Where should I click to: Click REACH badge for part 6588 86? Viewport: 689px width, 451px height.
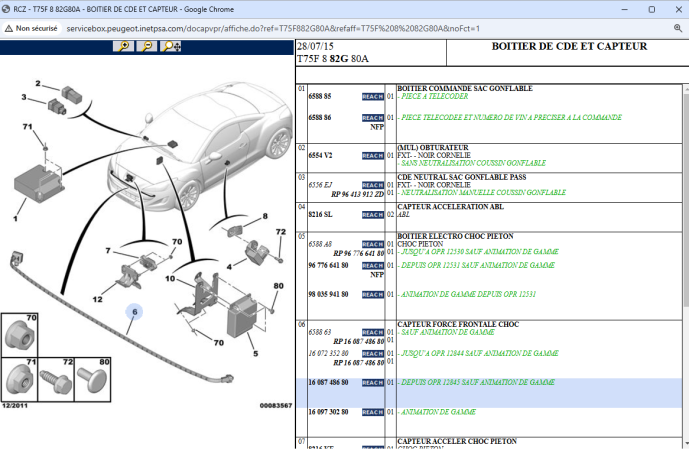click(373, 118)
